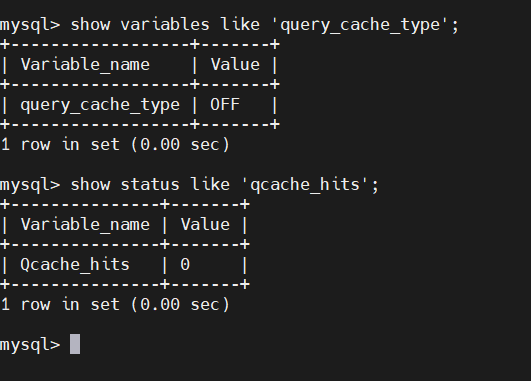
Task: Click the Qcache_hits cell in the second table
Action: pyautogui.click(x=75, y=264)
